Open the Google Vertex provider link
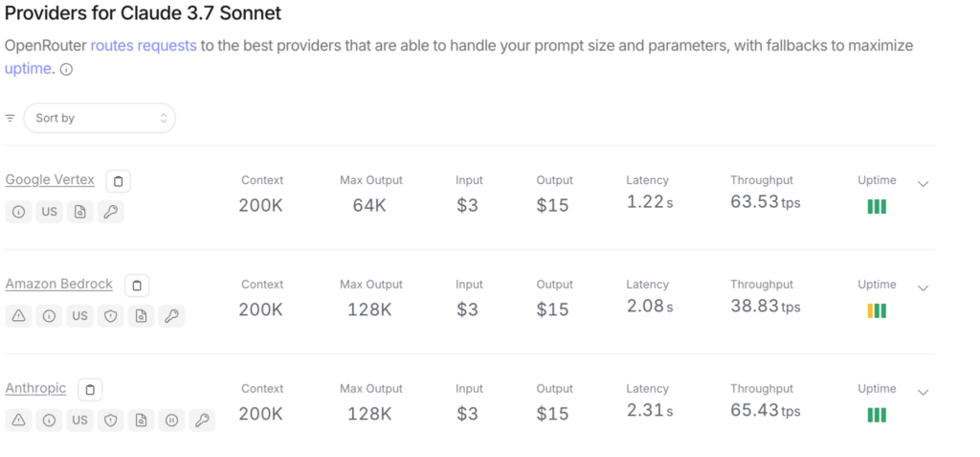 [50, 180]
